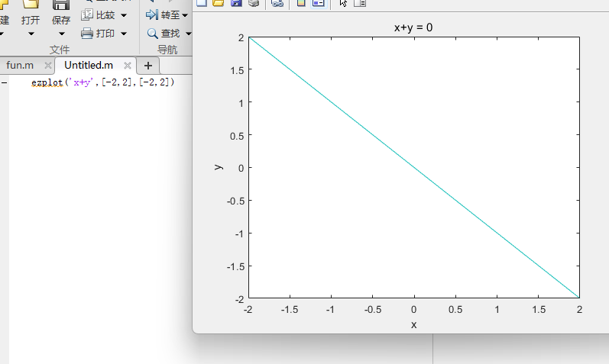The image size is (609, 364).
Task: Click Open File icon in figure toolbar
Action: [x=219, y=3]
